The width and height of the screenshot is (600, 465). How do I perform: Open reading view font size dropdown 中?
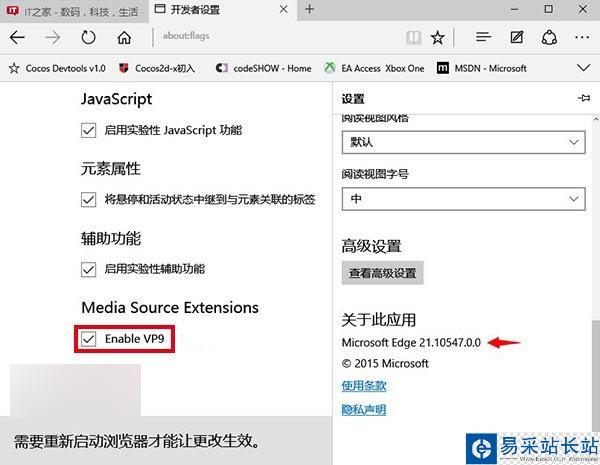(463, 199)
